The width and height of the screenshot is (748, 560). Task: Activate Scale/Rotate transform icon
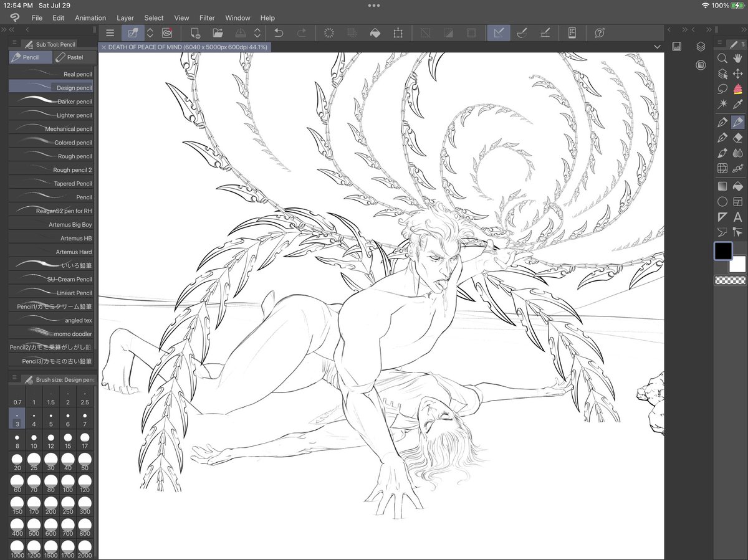point(398,33)
